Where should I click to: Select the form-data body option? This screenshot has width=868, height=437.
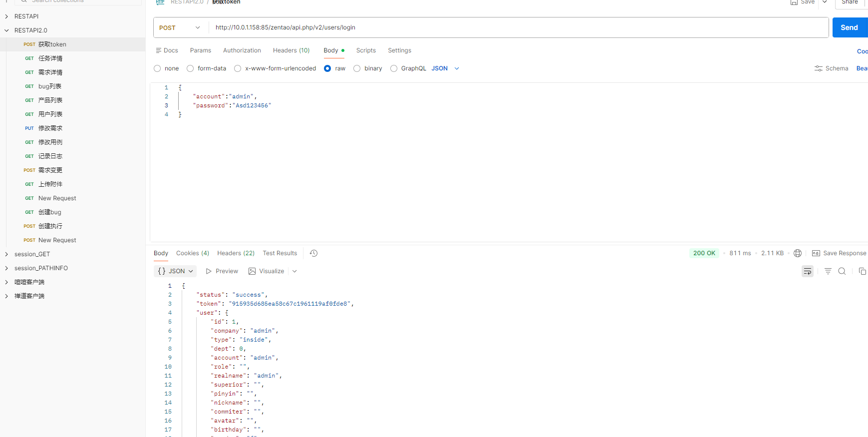(x=190, y=68)
